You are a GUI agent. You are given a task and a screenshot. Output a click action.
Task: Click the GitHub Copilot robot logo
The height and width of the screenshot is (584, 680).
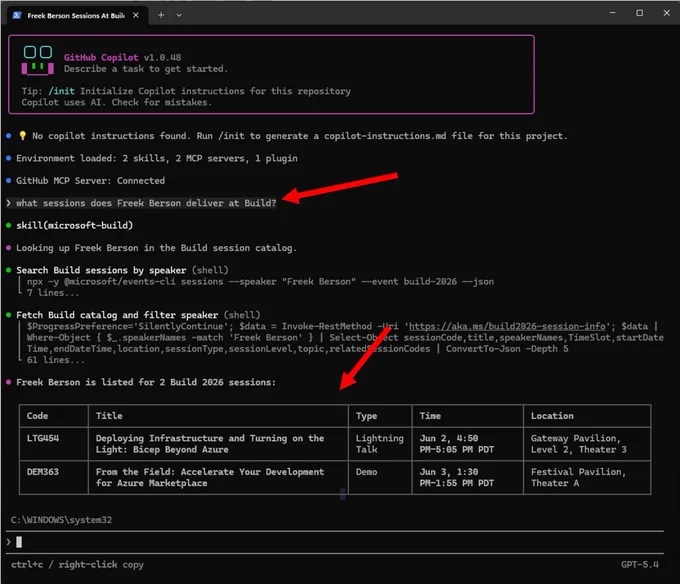click(x=38, y=61)
